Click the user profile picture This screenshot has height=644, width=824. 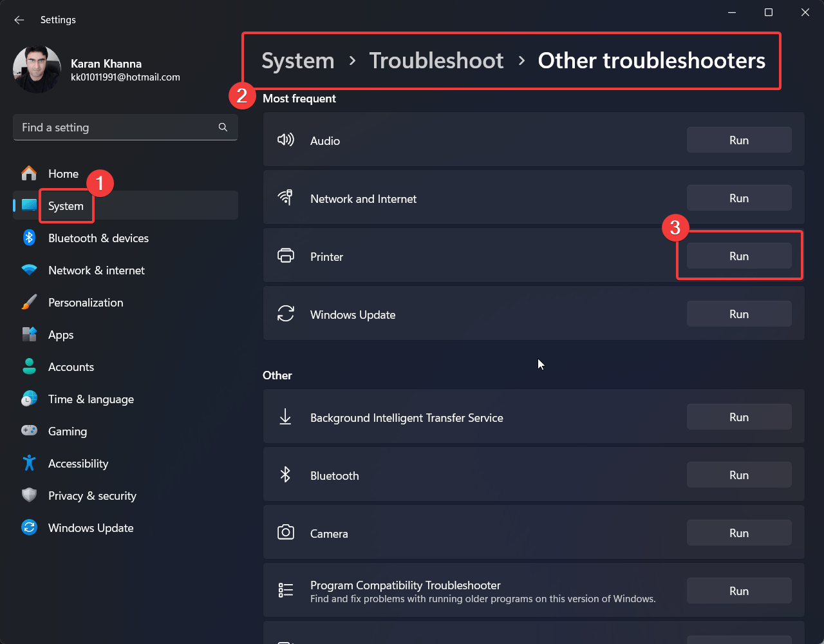pyautogui.click(x=37, y=70)
